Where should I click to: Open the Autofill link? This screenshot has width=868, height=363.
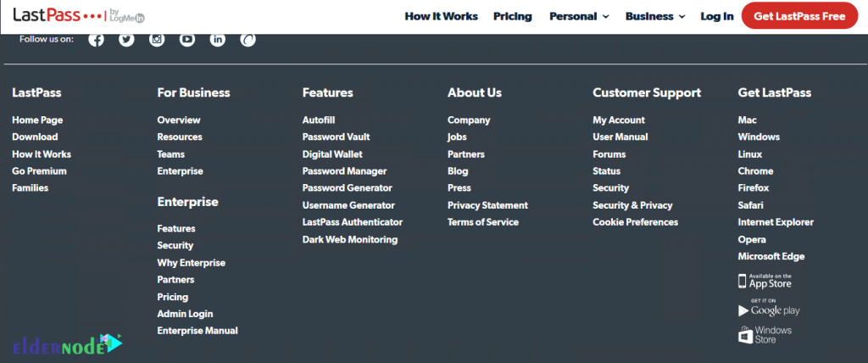(x=319, y=120)
